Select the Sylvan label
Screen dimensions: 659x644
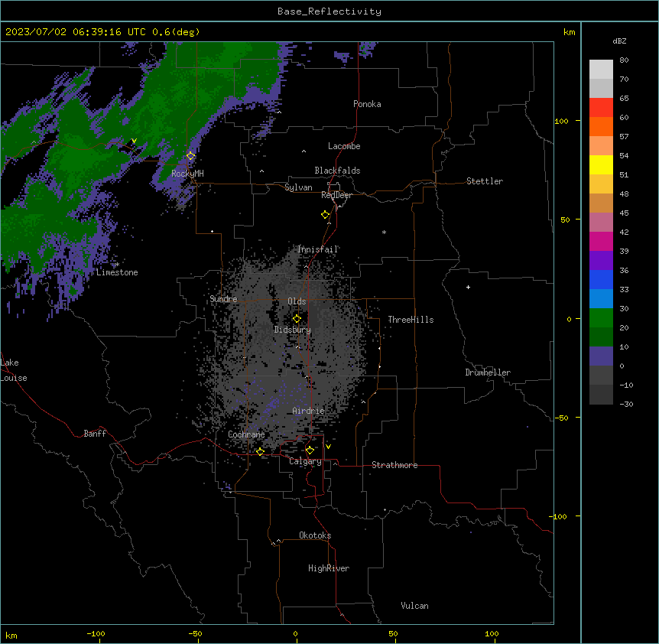point(298,187)
